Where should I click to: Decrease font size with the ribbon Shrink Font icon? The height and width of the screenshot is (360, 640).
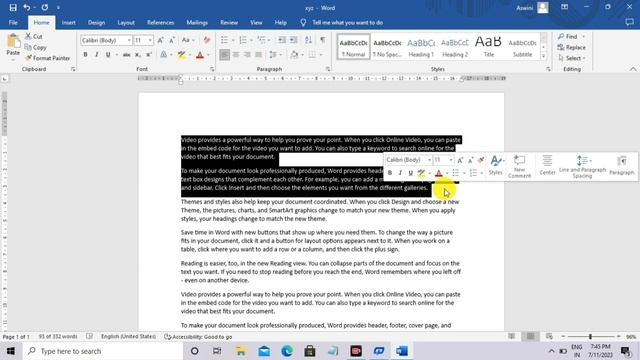tap(172, 40)
